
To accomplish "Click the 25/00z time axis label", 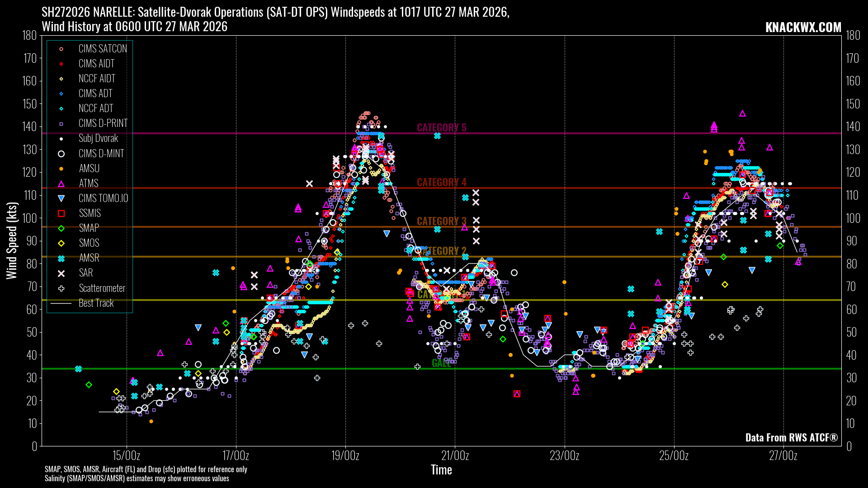I will click(674, 455).
